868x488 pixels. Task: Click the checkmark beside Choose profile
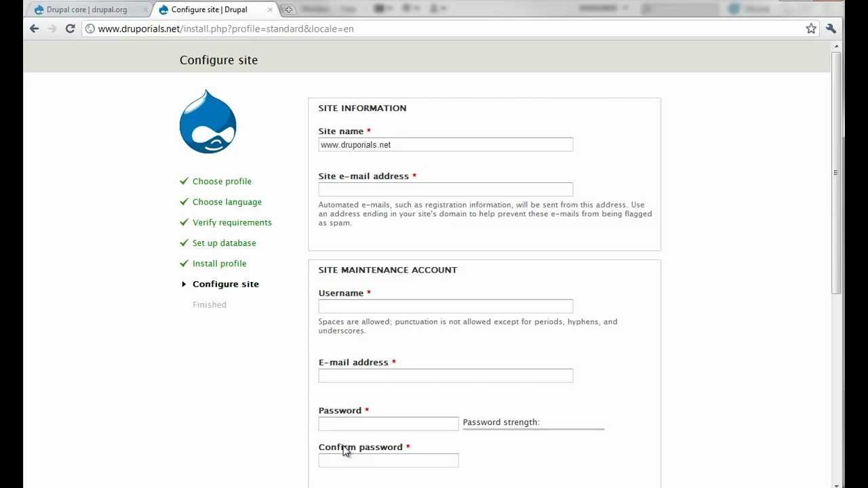point(184,181)
